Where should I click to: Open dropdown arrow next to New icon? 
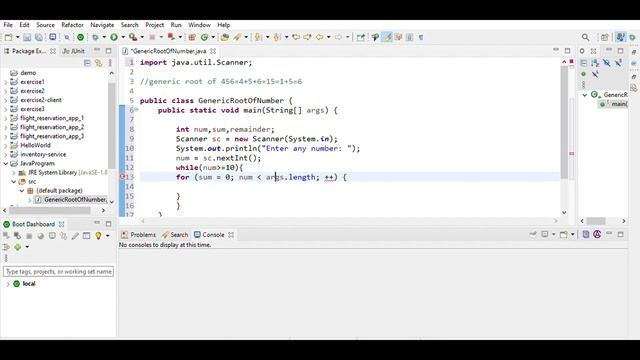tap(18, 37)
